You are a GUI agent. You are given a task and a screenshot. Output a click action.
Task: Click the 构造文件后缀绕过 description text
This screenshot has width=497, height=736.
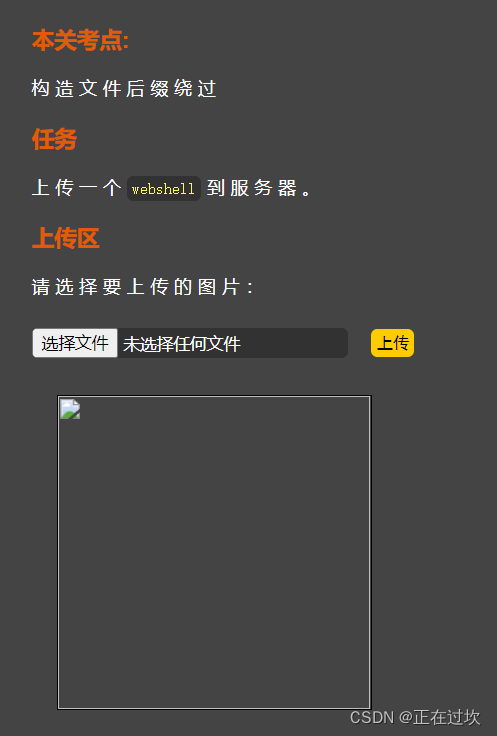124,88
